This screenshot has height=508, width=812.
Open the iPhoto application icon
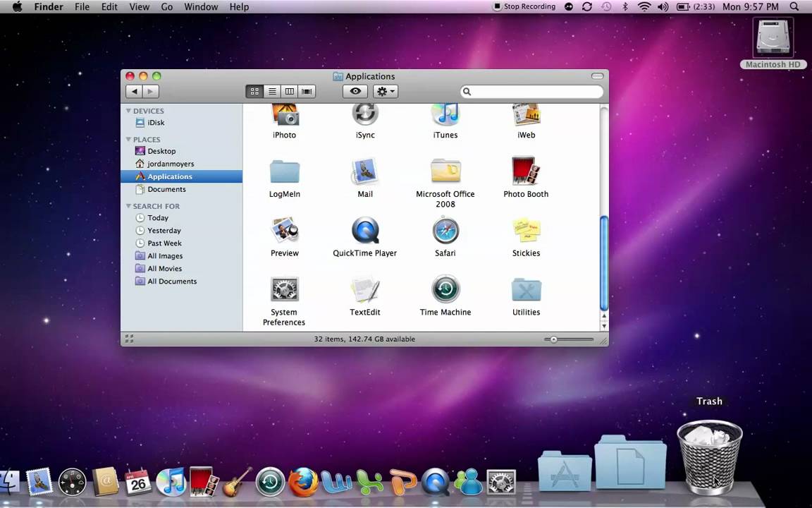(x=284, y=114)
